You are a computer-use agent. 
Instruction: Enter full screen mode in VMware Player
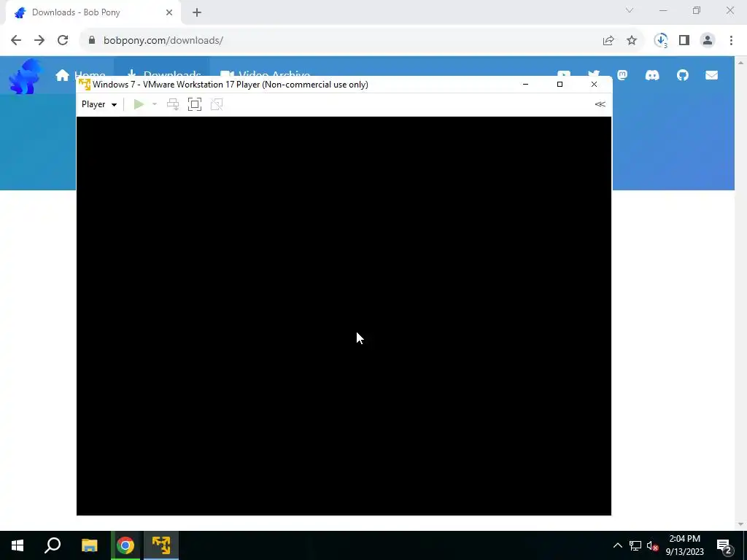coord(195,104)
